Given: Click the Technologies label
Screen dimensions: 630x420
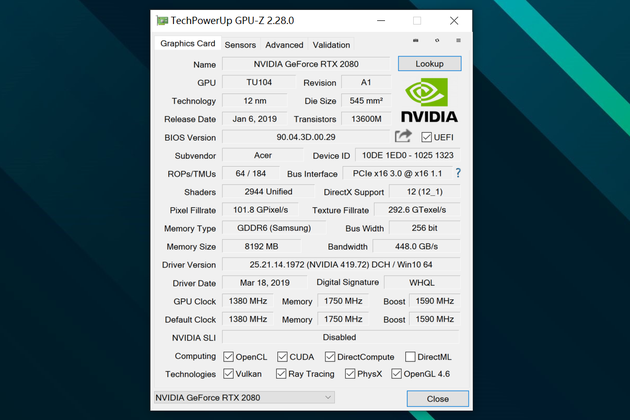Looking at the screenshot, I should (x=190, y=374).
